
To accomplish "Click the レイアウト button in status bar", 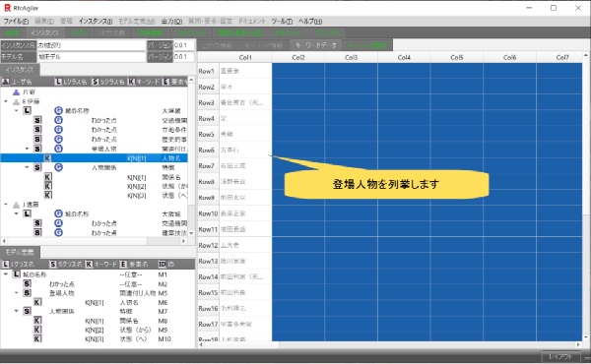I will [x=560, y=356].
